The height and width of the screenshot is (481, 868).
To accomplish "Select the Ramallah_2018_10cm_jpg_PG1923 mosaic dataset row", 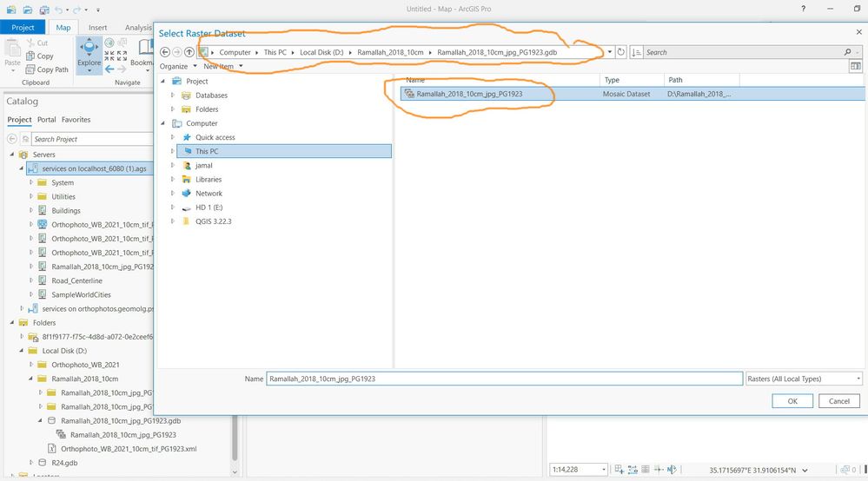I will coord(633,94).
